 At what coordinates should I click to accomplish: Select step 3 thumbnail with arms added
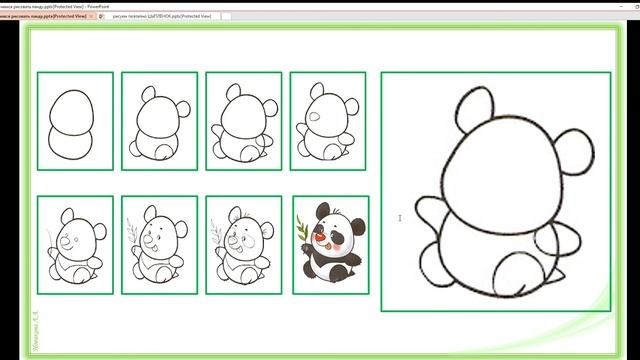(x=244, y=121)
